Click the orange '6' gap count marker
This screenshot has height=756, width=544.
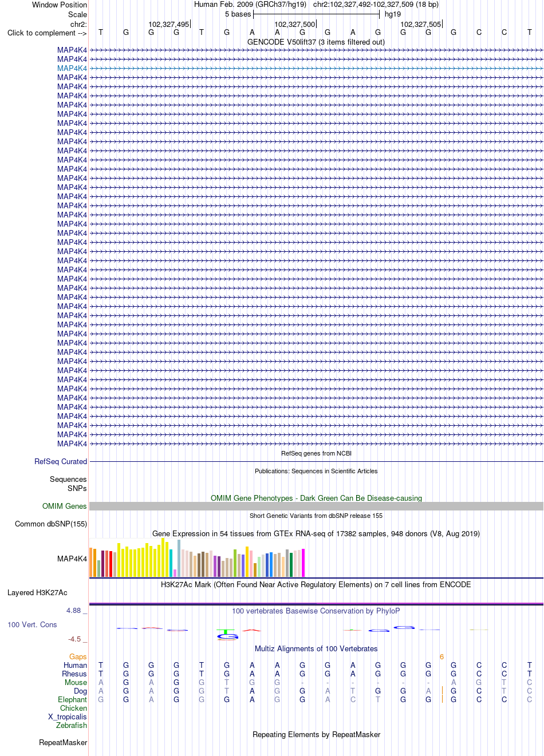pyautogui.click(x=441, y=656)
